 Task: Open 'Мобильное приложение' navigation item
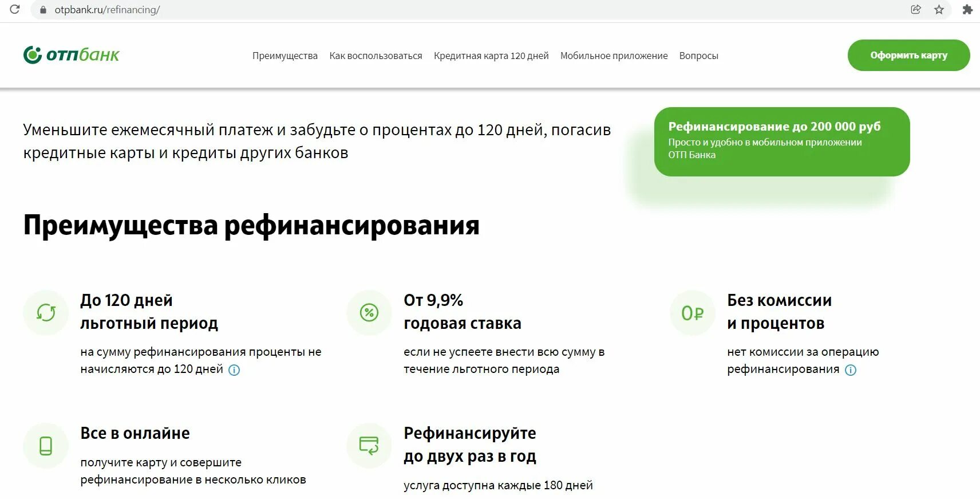[614, 56]
